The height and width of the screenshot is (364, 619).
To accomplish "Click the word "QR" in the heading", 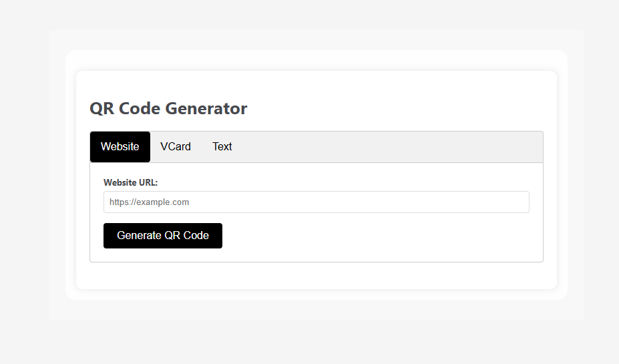I will [101, 108].
